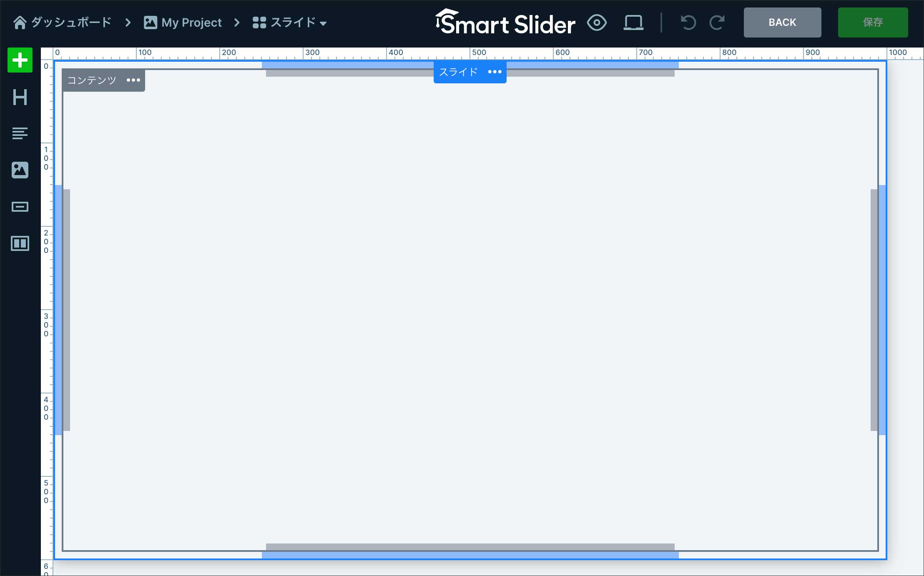This screenshot has width=924, height=576.
Task: Toggle preview with the eye icon
Action: (597, 23)
